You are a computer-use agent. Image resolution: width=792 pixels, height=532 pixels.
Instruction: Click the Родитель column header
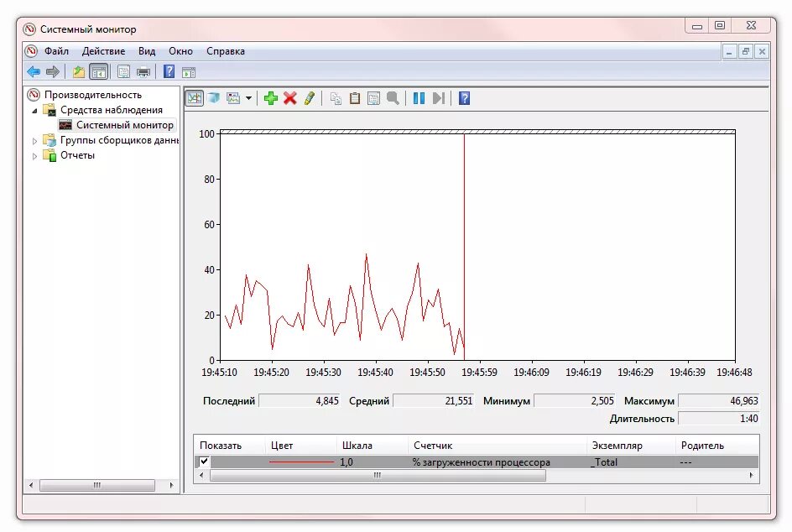pos(716,445)
